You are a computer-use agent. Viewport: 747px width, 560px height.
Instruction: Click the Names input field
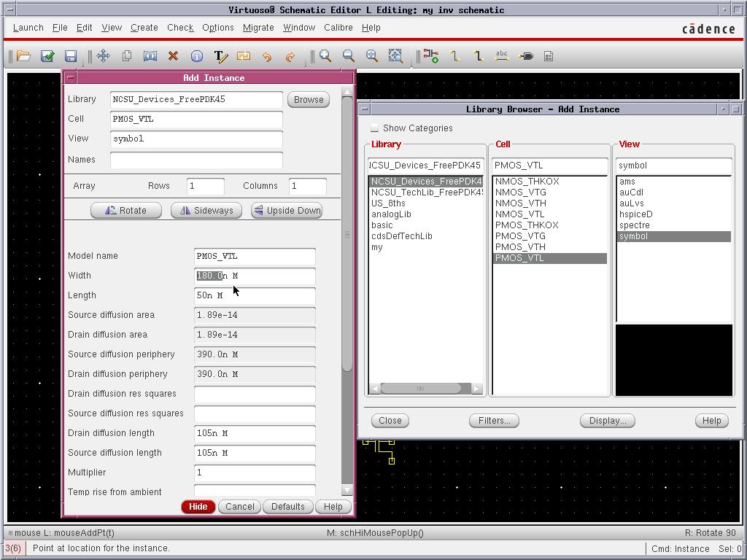[x=196, y=160]
